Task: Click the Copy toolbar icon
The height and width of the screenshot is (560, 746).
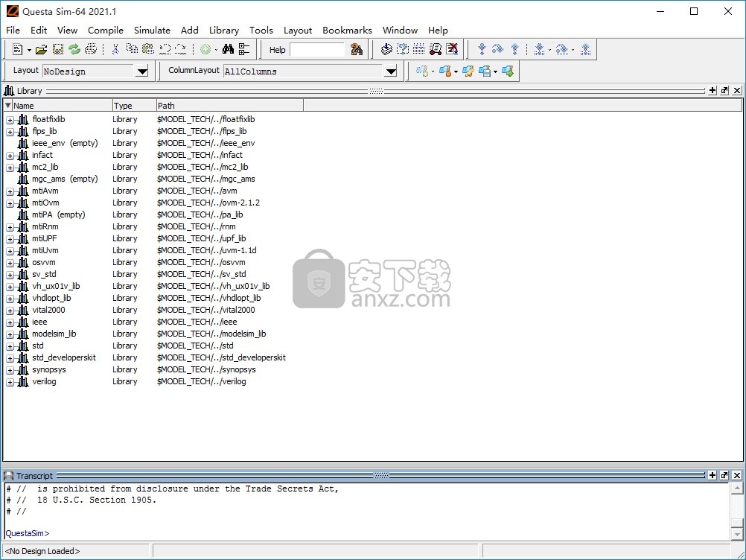Action: coord(132,48)
